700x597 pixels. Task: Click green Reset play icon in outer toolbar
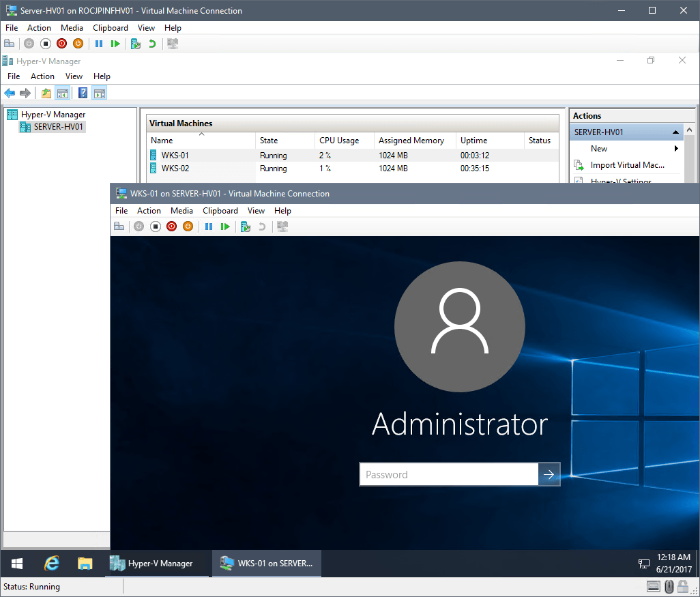115,44
